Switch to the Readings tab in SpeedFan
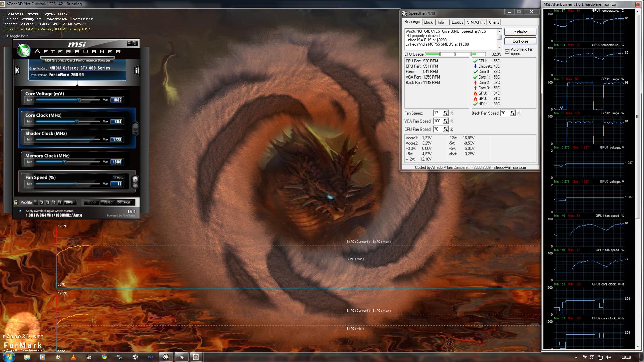Viewport: 644px width, 362px height. (412, 22)
